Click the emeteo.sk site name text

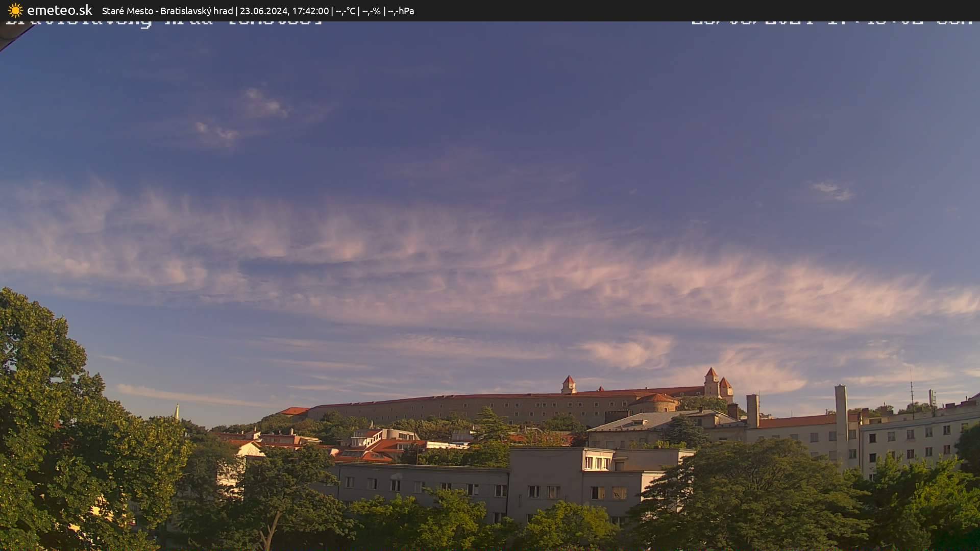[59, 10]
